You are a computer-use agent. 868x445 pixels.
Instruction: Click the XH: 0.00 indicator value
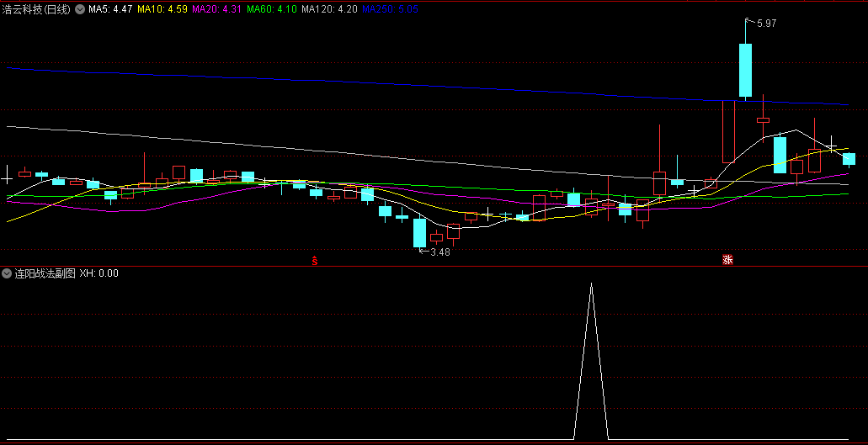99,273
